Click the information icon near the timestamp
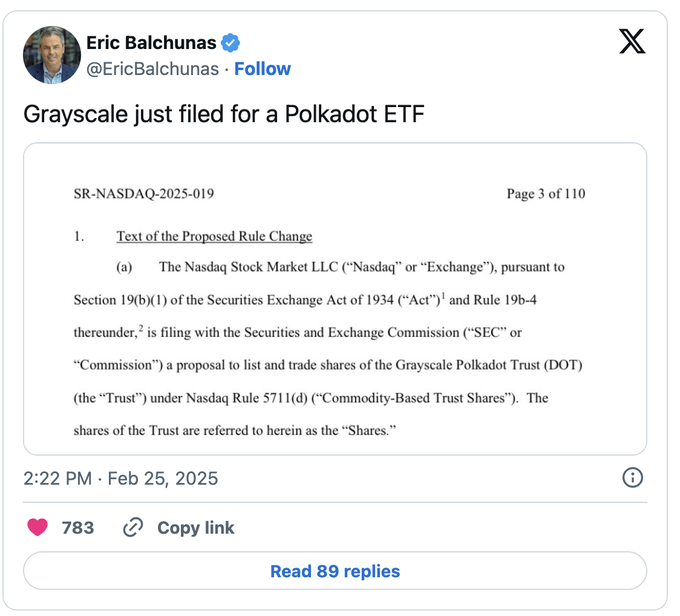Screen dimensions: 680x616 [x=632, y=478]
